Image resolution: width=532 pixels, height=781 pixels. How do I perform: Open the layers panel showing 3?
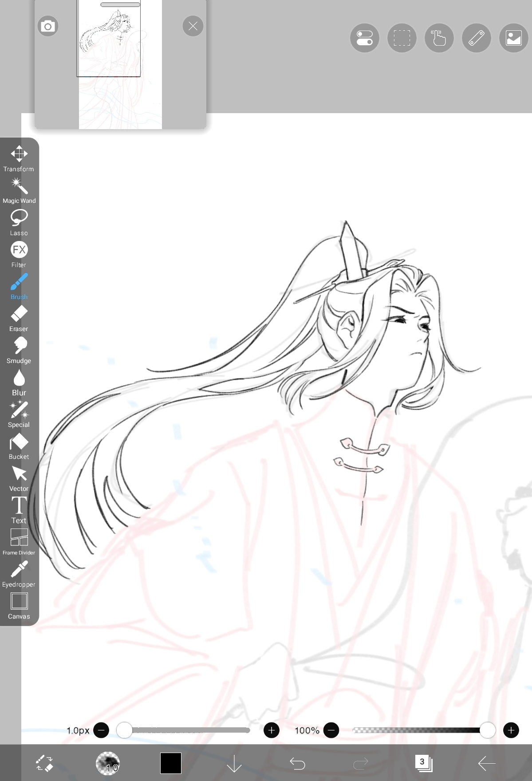(423, 763)
